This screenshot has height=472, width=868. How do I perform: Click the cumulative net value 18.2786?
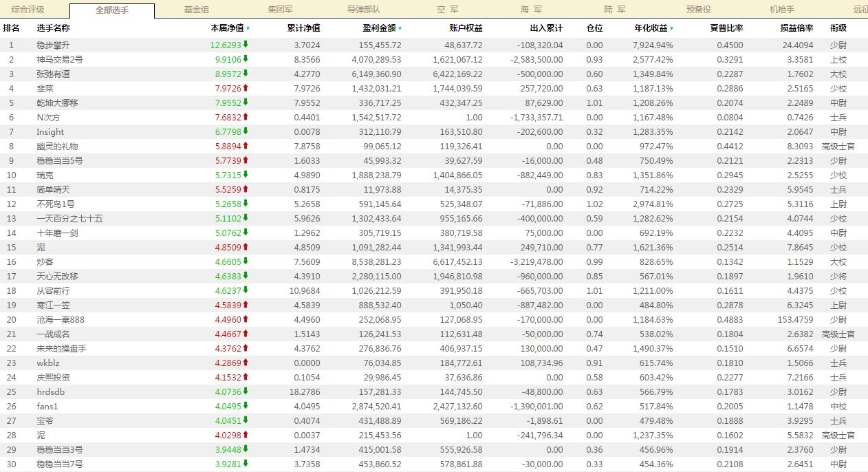[305, 391]
